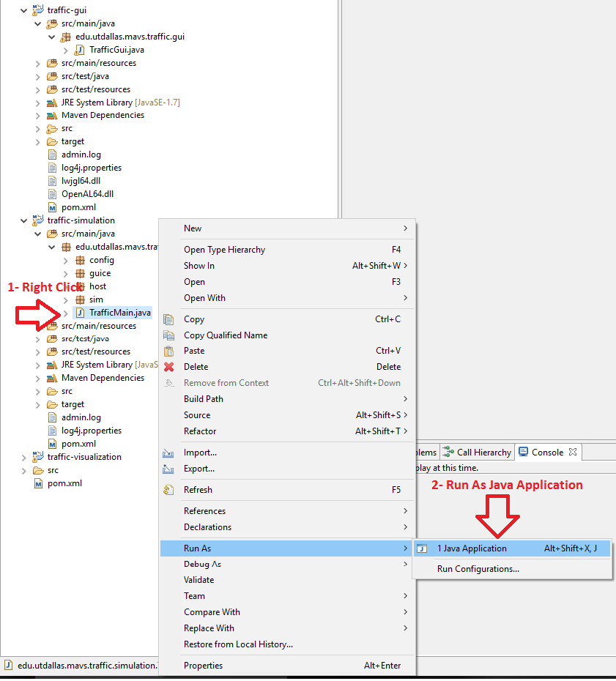Image resolution: width=616 pixels, height=681 pixels.
Task: Open the Team submenu
Action: tap(288, 596)
